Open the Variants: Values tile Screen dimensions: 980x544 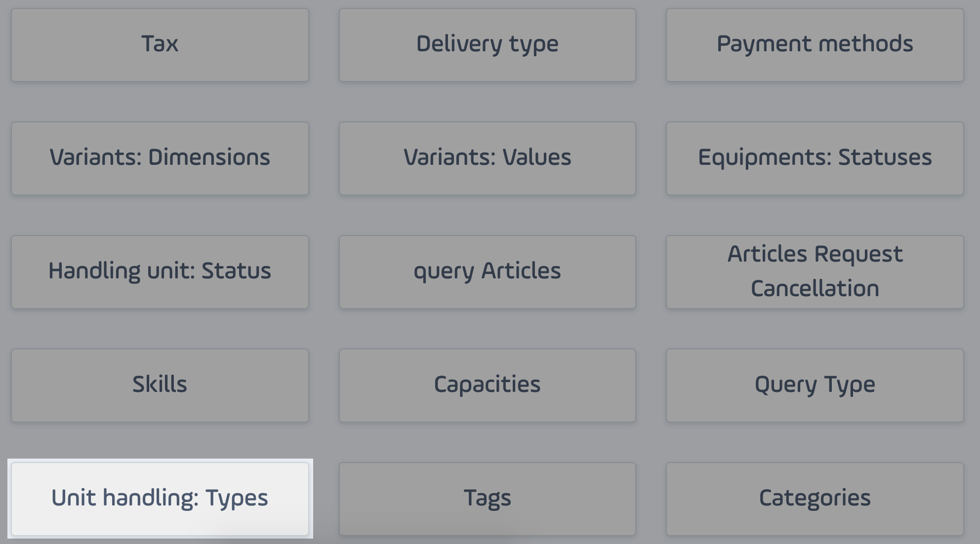point(488,158)
